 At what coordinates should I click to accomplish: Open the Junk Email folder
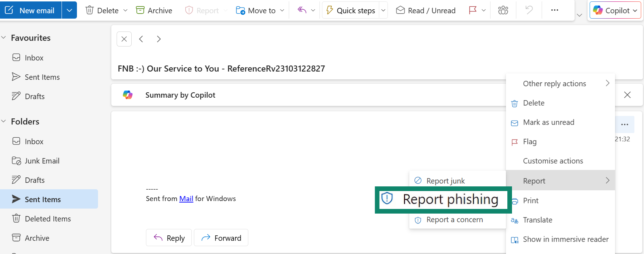pyautogui.click(x=42, y=161)
